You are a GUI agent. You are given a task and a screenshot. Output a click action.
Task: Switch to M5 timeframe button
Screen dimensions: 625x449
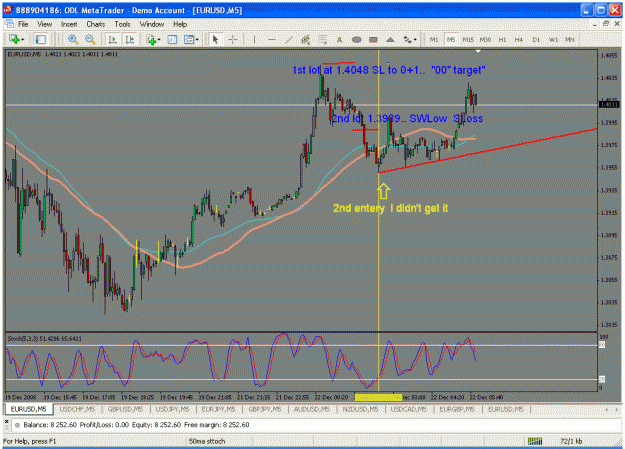tap(451, 39)
